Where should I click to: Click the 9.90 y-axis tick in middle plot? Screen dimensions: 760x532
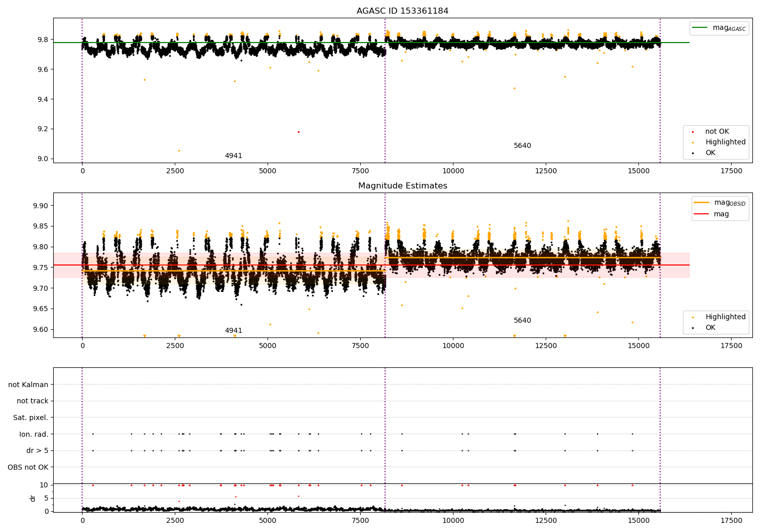coord(41,206)
